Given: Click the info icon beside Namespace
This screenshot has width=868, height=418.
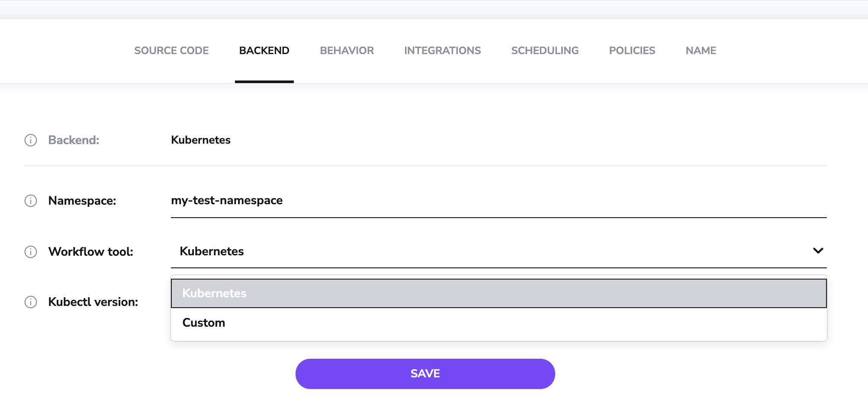Looking at the screenshot, I should (31, 201).
